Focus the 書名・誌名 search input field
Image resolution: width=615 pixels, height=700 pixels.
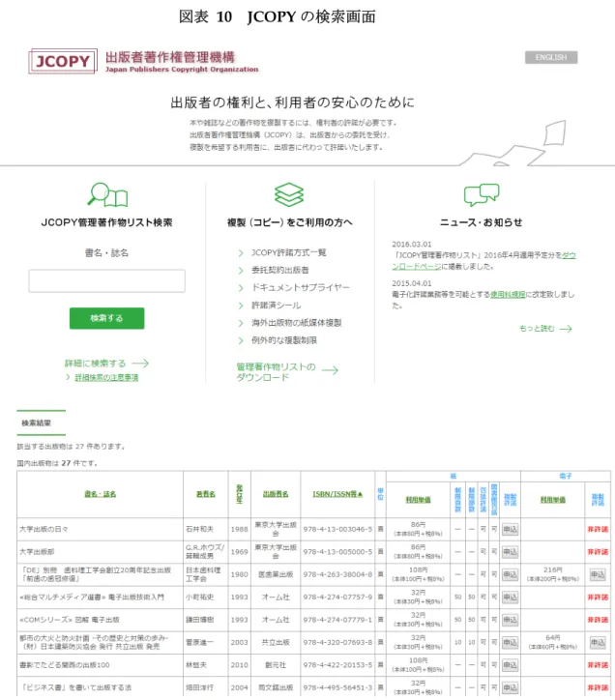pos(106,280)
